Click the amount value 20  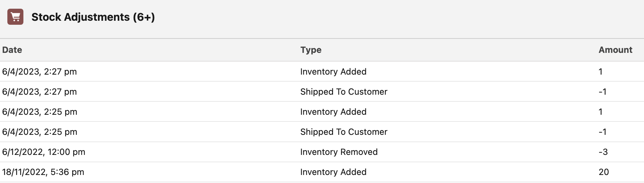point(604,172)
